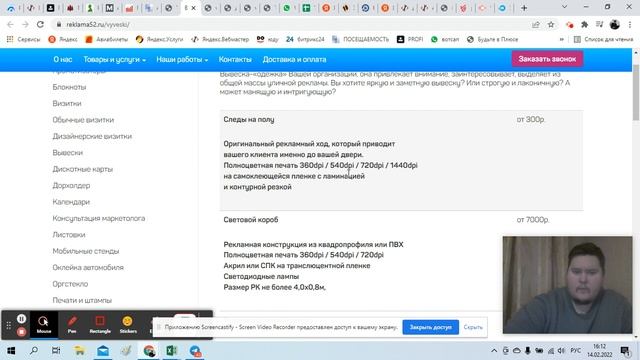The image size is (640, 360).
Task: Click the page vertical scrollbar thumb
Action: pos(636,92)
